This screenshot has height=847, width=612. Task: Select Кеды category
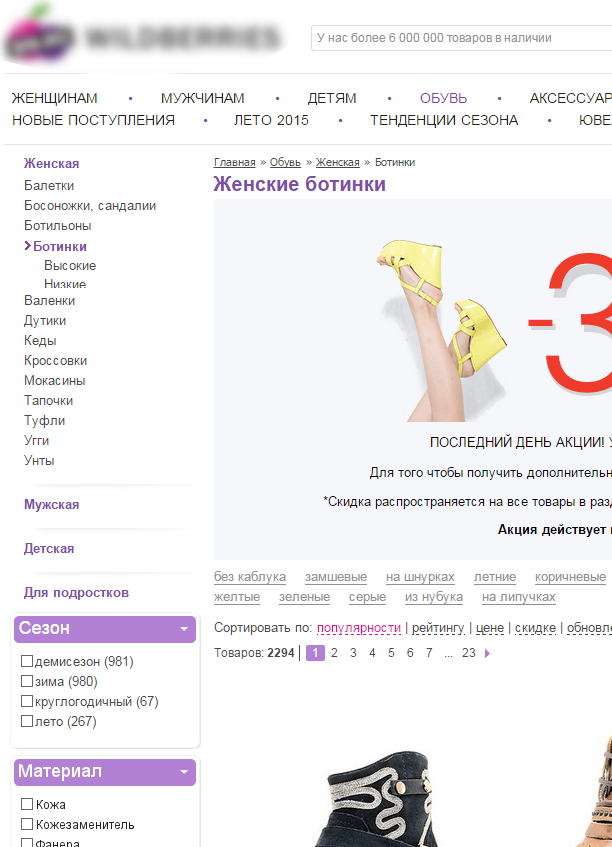tap(40, 341)
